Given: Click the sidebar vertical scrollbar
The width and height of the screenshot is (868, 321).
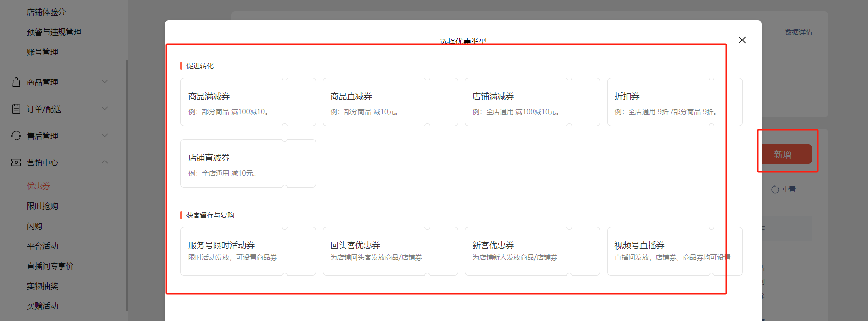Looking at the screenshot, I should (127, 185).
